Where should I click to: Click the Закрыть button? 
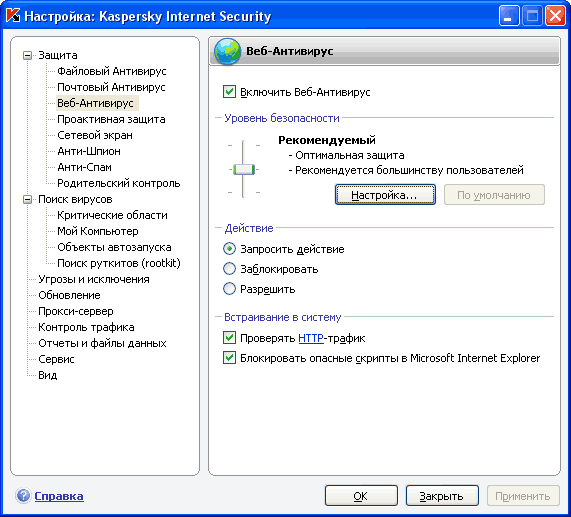442,496
